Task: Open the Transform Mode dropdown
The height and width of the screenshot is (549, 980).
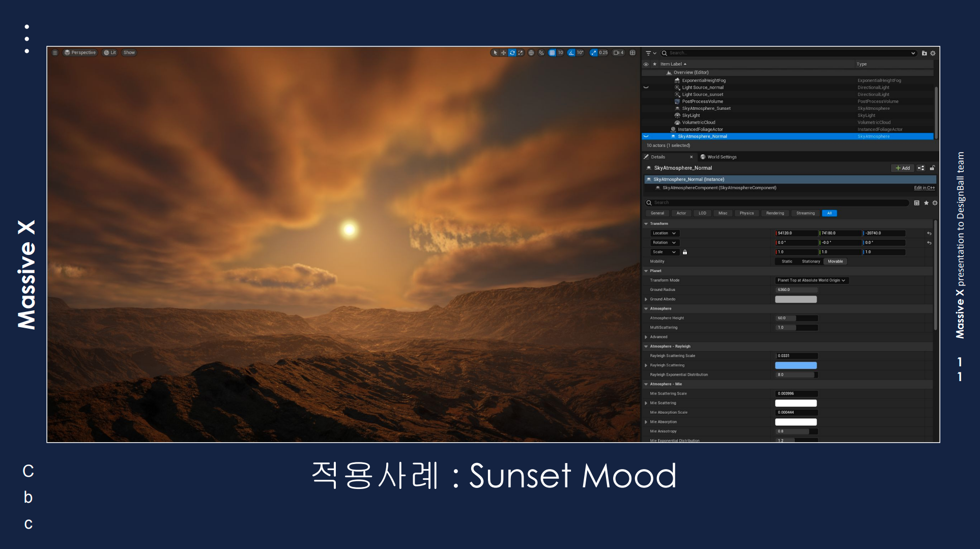Action: [x=811, y=280]
